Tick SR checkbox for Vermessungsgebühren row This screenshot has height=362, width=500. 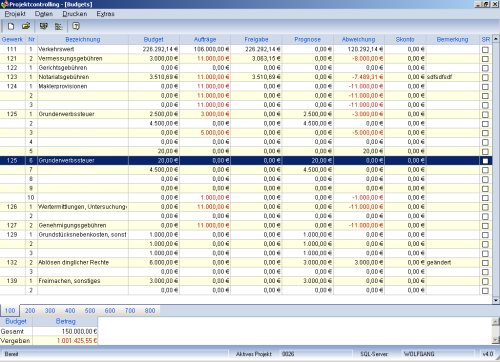point(485,59)
